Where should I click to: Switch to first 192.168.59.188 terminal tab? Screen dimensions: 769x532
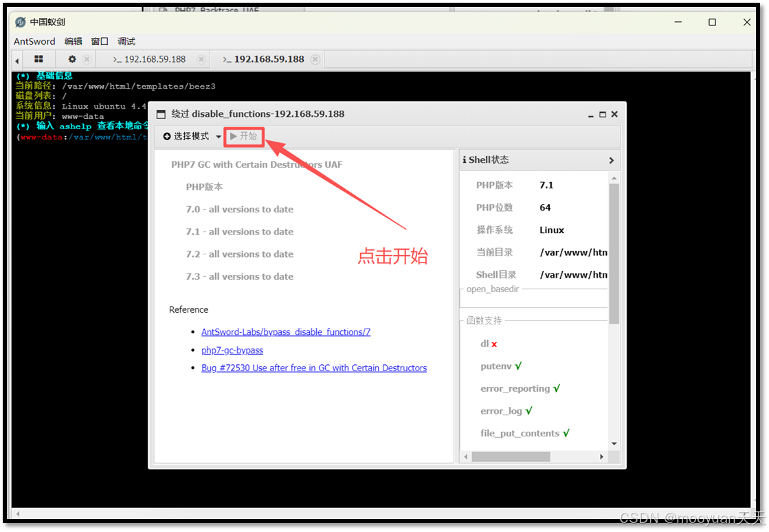point(150,59)
